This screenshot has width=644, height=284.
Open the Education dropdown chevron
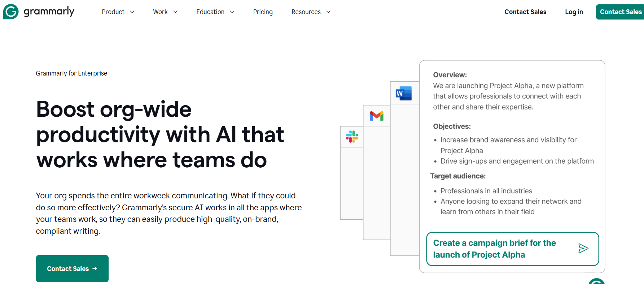coord(232,12)
